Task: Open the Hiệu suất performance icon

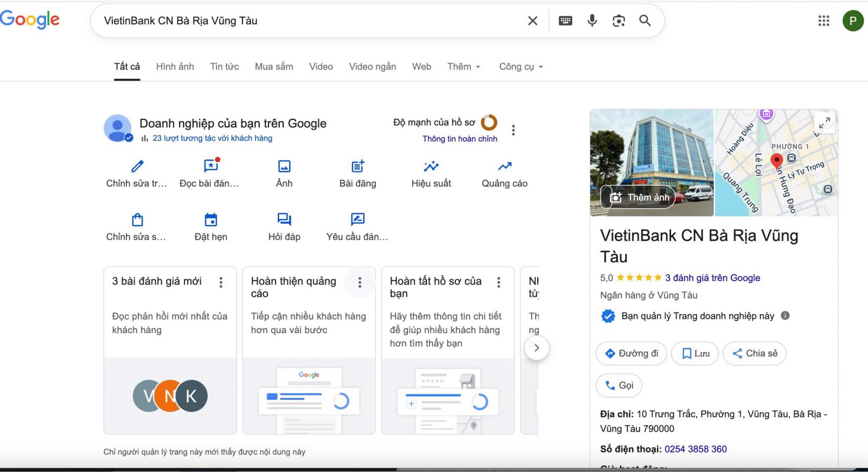Action: 431,166
